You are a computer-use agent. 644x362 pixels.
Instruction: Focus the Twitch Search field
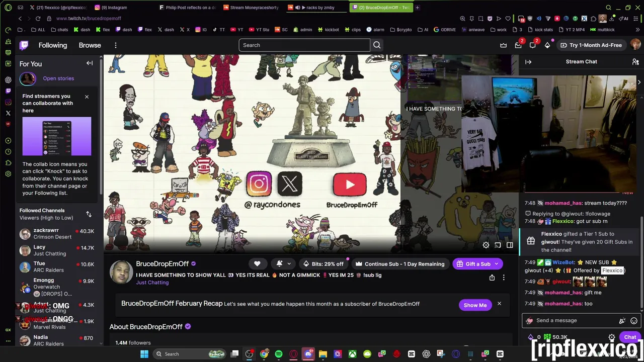coord(304,45)
